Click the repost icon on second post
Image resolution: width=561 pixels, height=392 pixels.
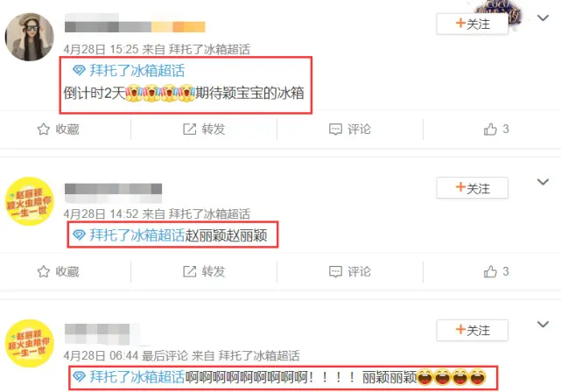tap(190, 271)
